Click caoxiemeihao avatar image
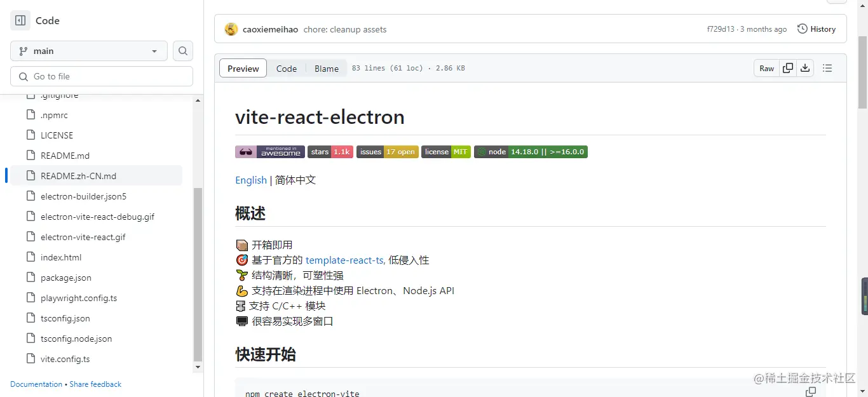 pos(231,29)
